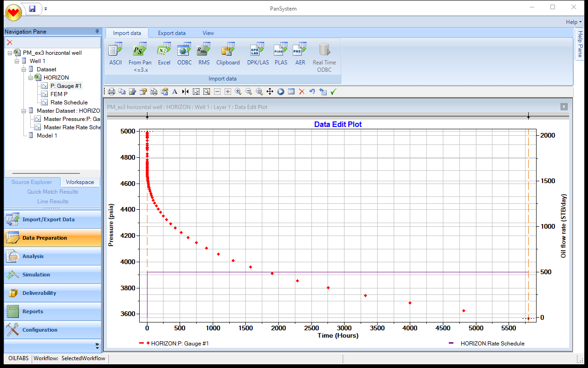Click the Real Time ODBC icon
This screenshot has height=368, width=588.
coord(324,57)
